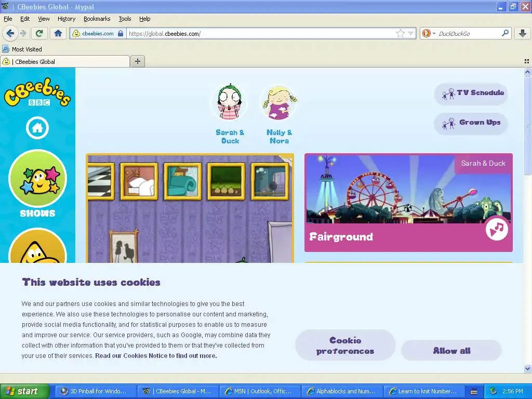Read our Cookies Notice link

[x=156, y=355]
